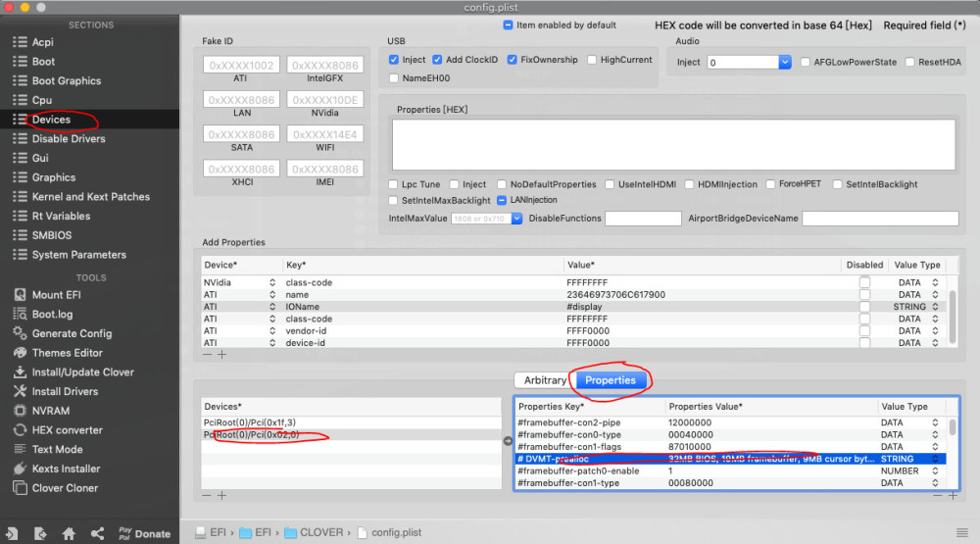Viewport: 980px width, 544px height.
Task: Toggle the USB Inject checkbox
Action: (394, 60)
